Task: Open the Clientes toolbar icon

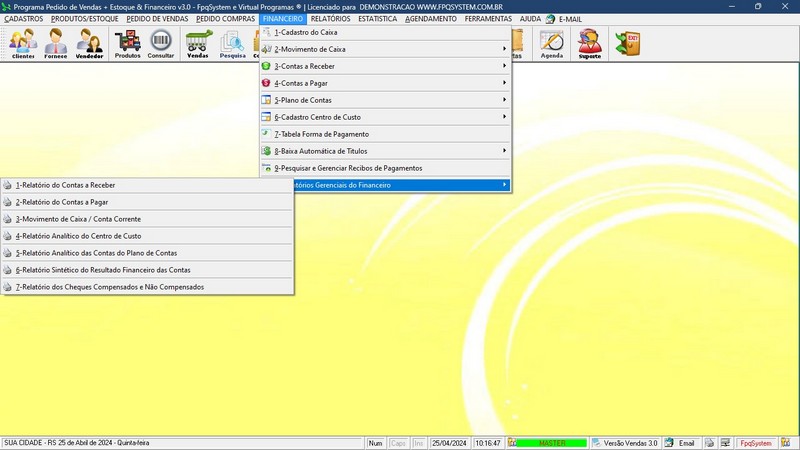Action: pyautogui.click(x=23, y=43)
